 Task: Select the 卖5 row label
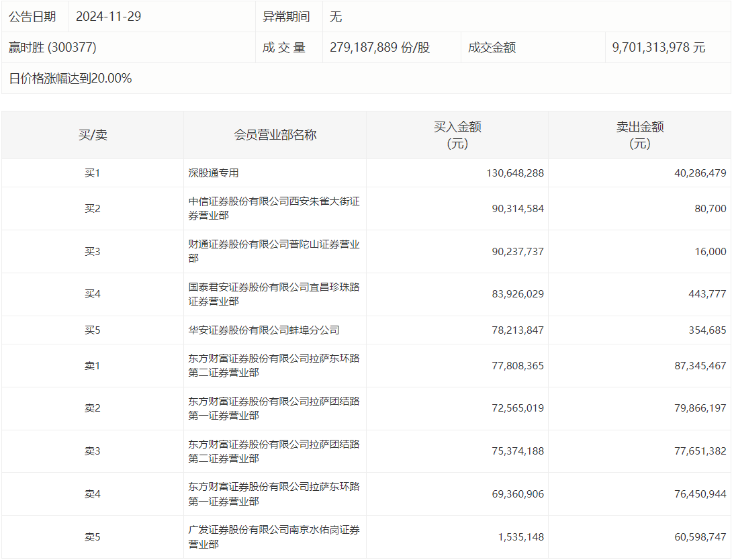coord(93,537)
